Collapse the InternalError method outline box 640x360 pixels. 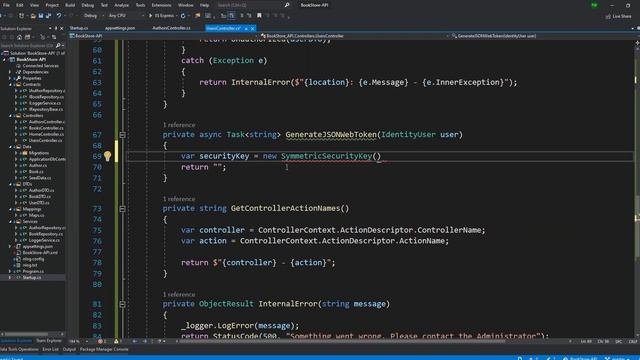[122, 304]
